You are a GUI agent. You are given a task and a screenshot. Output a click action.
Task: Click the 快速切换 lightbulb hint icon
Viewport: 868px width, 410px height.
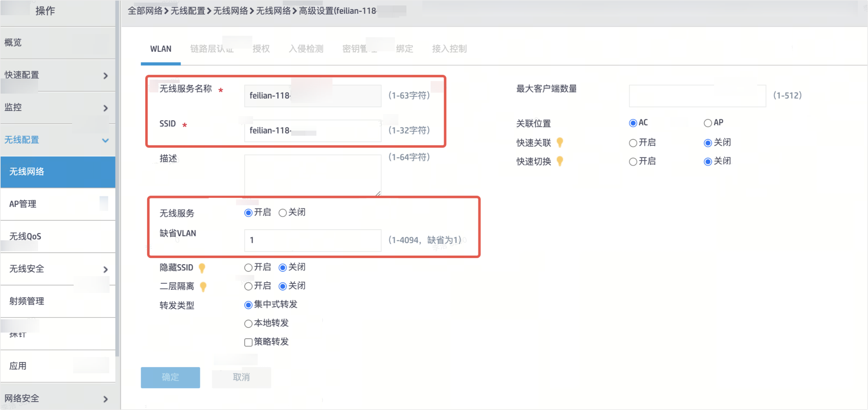tap(560, 162)
